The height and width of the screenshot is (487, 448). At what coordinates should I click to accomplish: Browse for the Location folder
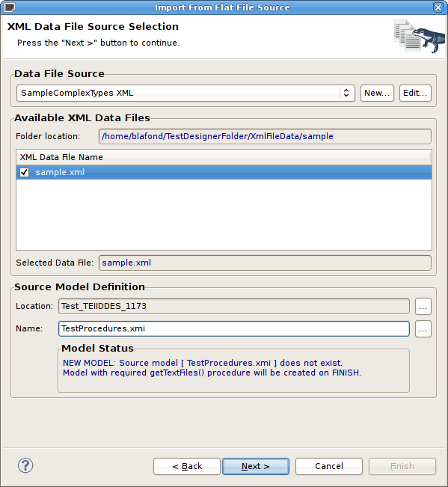pyautogui.click(x=423, y=307)
